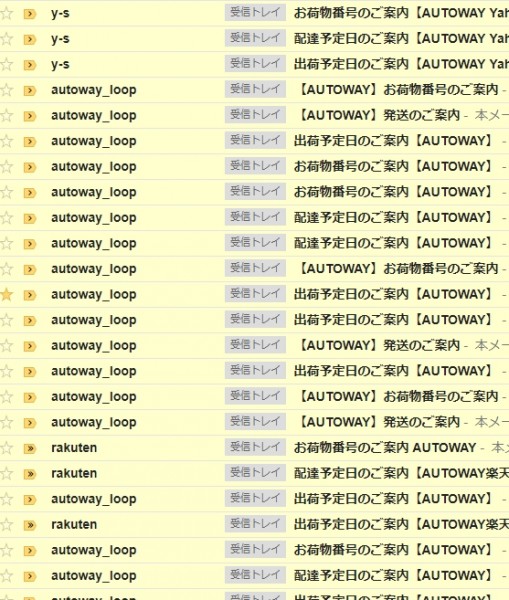This screenshot has width=509, height=600.
Task: Star the rakuten お荷物番号のご案内 AUTOWAY email
Action: (7, 448)
